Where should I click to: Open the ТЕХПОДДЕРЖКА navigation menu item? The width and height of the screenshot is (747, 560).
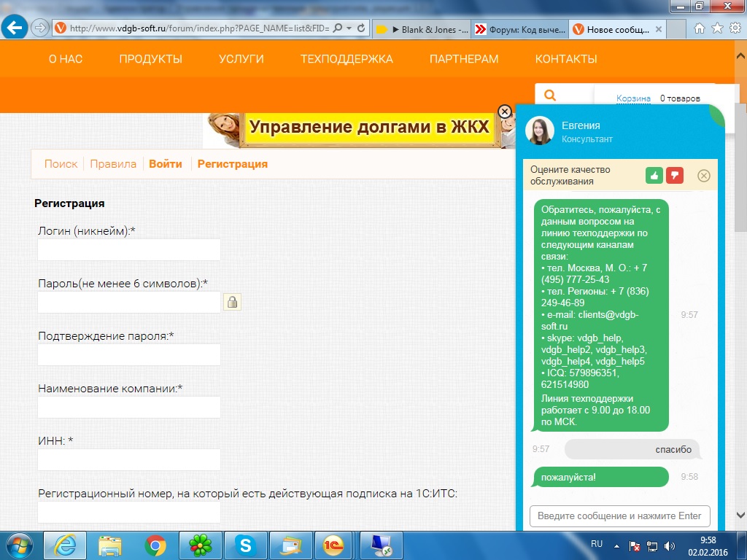point(347,59)
